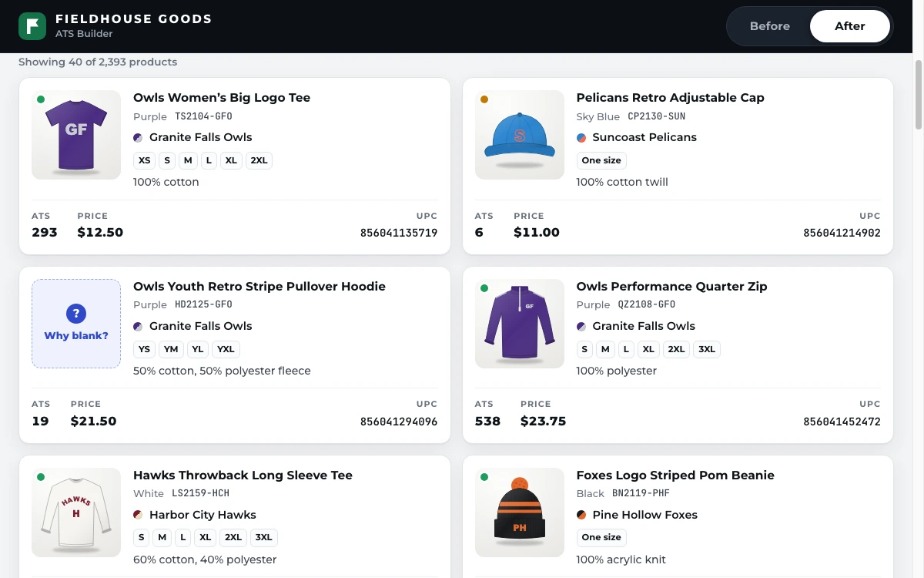
Task: Click the Pine Hollow Foxes team color icon
Action: tap(581, 516)
